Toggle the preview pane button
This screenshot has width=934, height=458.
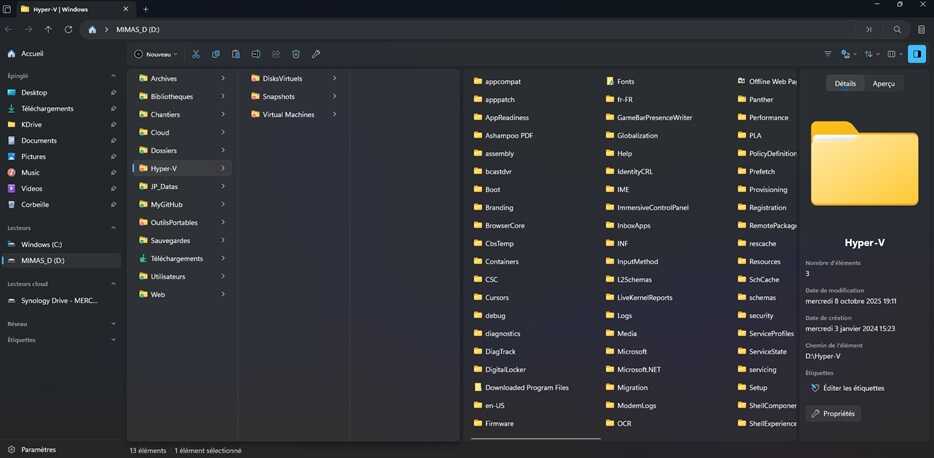click(x=917, y=54)
